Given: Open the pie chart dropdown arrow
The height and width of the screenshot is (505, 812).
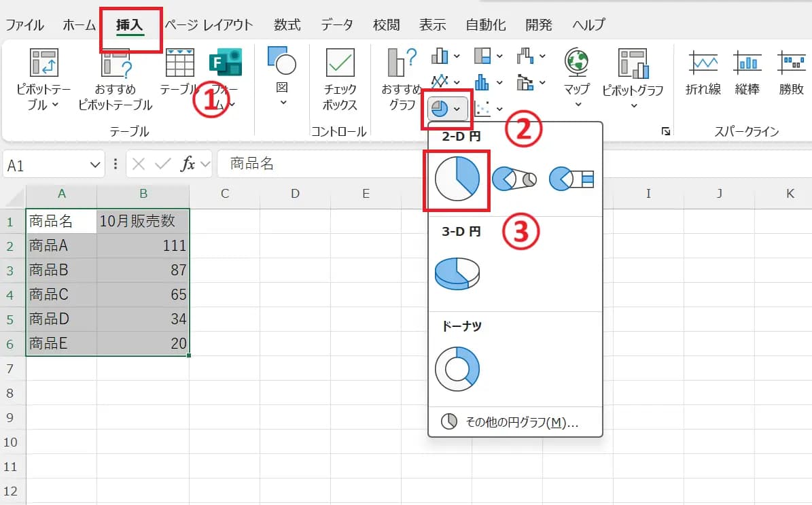Looking at the screenshot, I should (x=457, y=108).
